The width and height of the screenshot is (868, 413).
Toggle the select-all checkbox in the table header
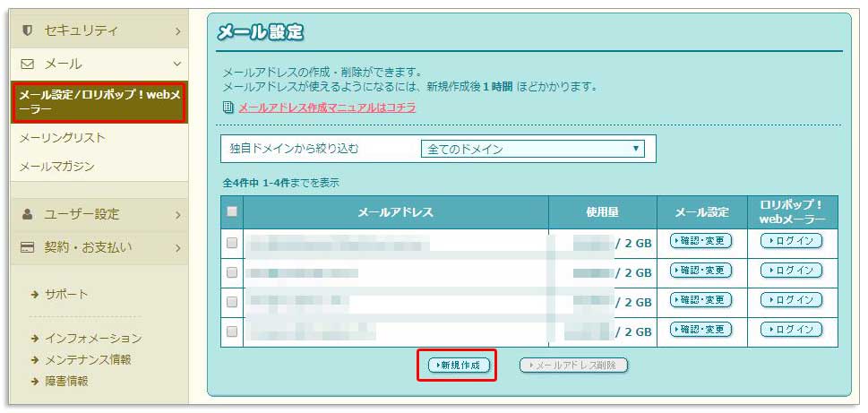coord(232,211)
